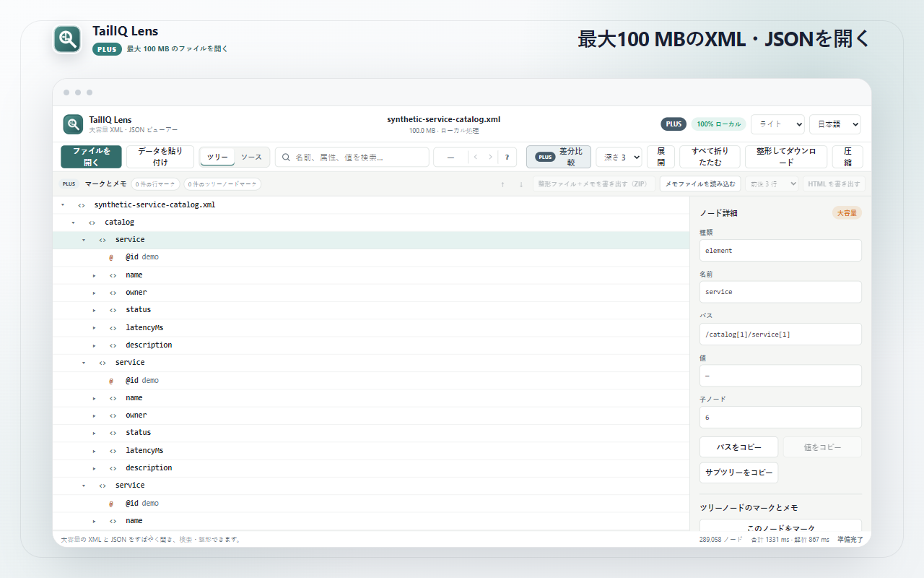
Task: Click the ファイルを開く button
Action: click(91, 157)
